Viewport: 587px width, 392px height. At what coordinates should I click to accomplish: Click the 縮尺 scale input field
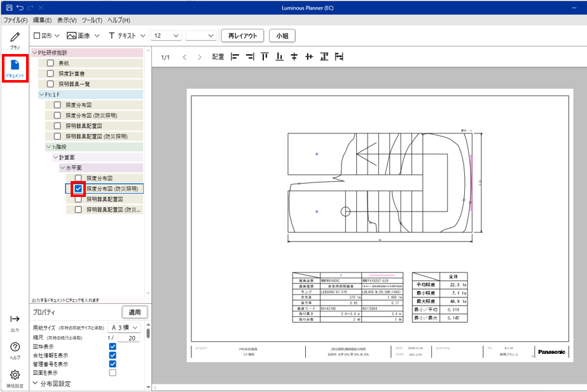coord(128,338)
